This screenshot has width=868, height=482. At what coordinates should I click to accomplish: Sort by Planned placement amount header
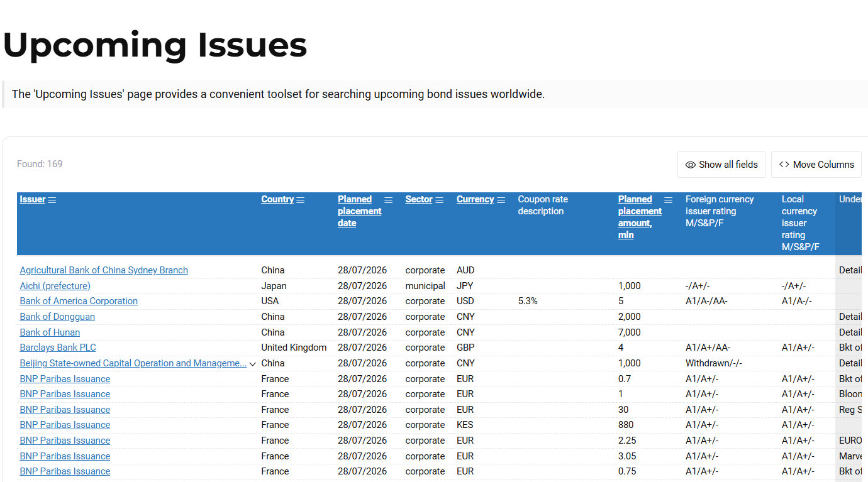click(x=640, y=217)
